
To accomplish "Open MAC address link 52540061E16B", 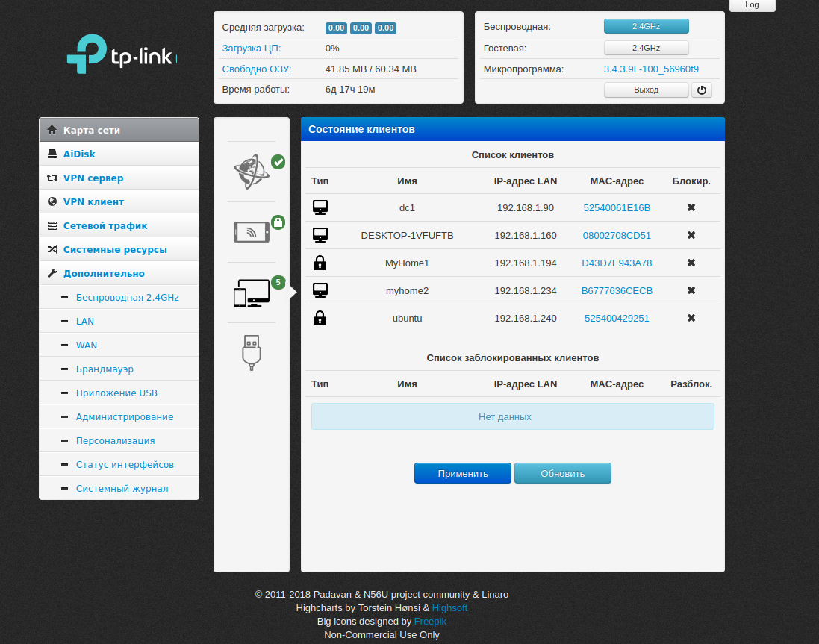I will click(617, 207).
